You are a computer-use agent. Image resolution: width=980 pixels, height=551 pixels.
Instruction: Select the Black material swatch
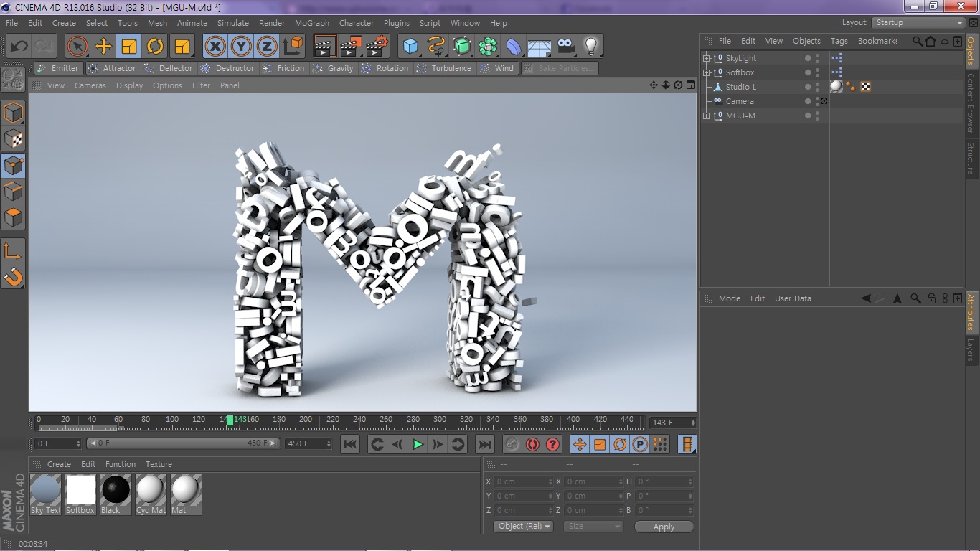click(116, 494)
